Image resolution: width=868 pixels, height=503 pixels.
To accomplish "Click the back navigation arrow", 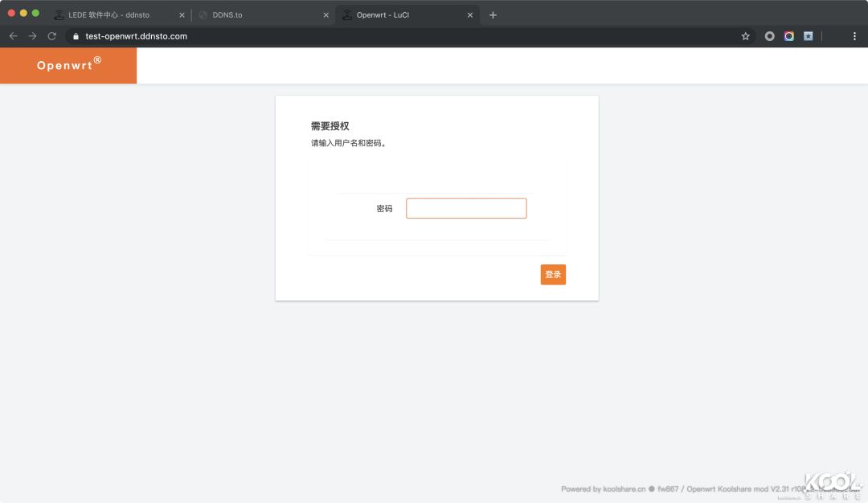I will pyautogui.click(x=13, y=35).
